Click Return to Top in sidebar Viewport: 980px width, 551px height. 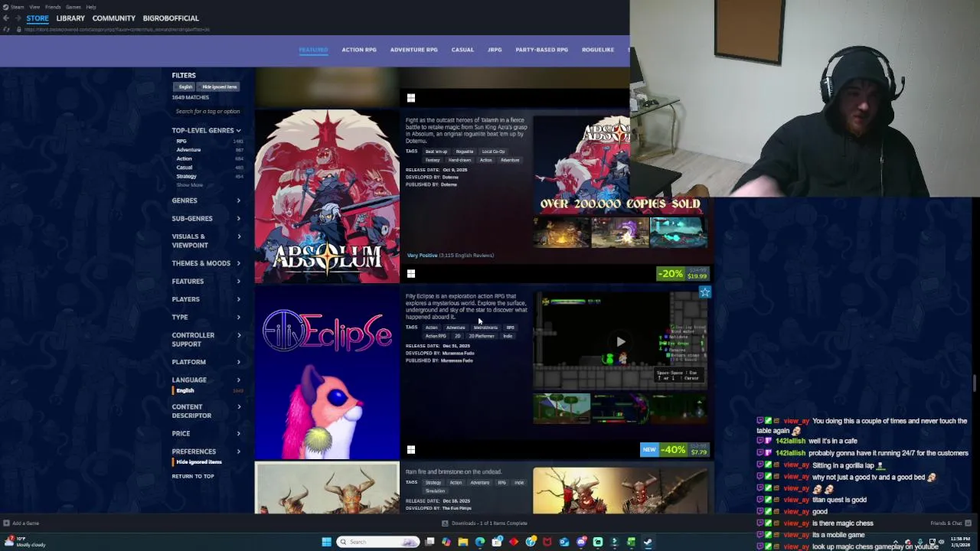193,476
